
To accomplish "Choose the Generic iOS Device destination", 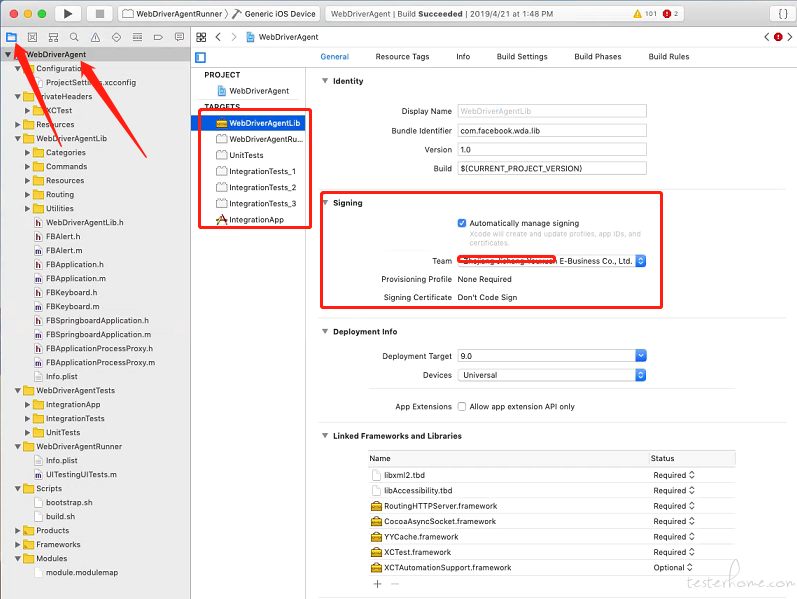I will (274, 14).
